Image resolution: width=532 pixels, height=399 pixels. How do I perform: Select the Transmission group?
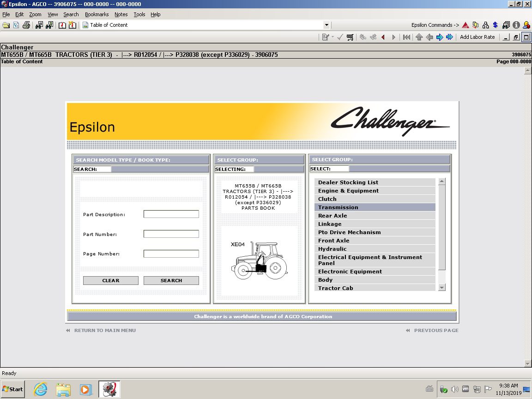375,207
